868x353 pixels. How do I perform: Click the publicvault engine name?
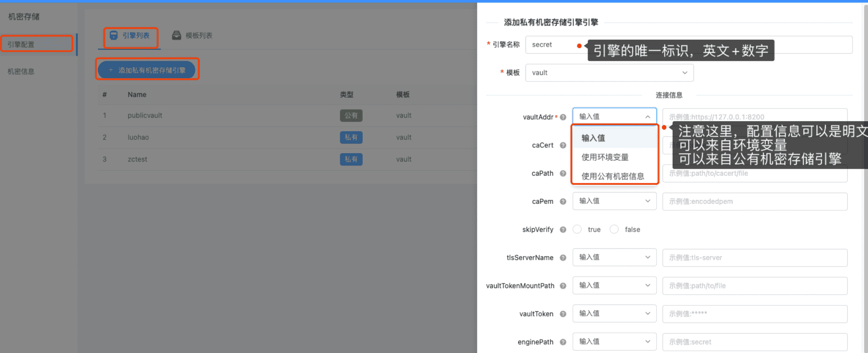[145, 116]
